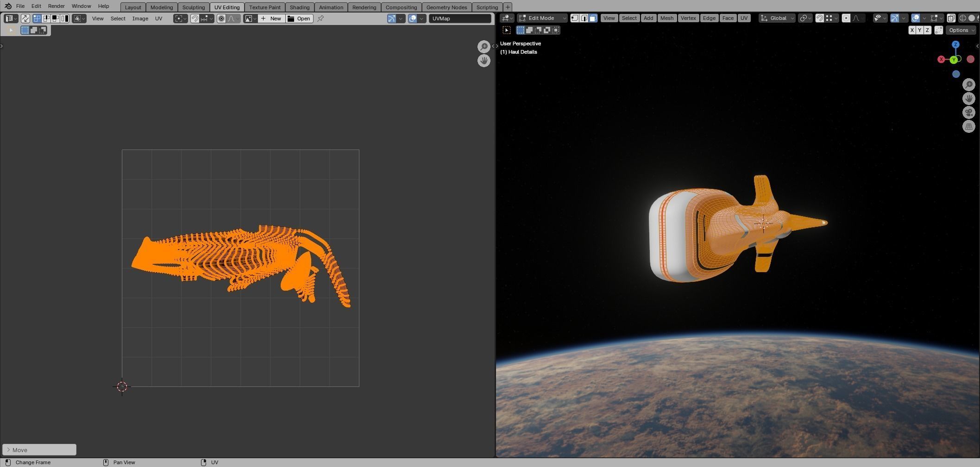Switch to wireframe viewport shading

click(x=963, y=18)
